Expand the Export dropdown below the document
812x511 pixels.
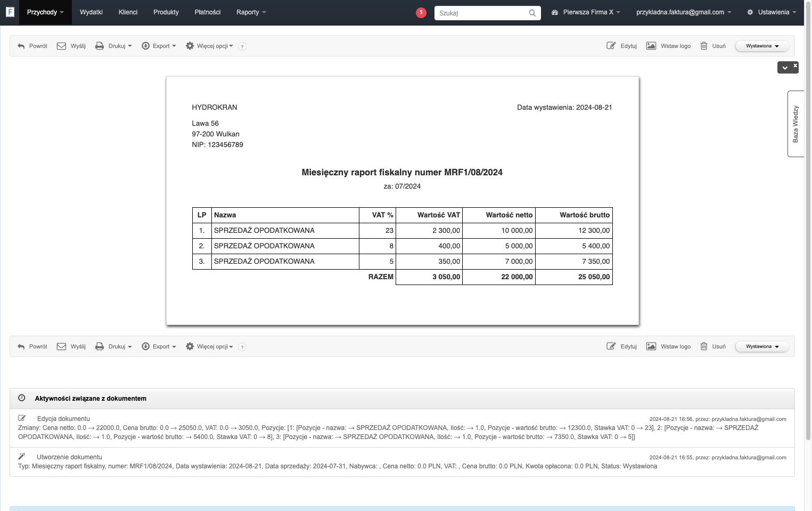click(x=159, y=346)
